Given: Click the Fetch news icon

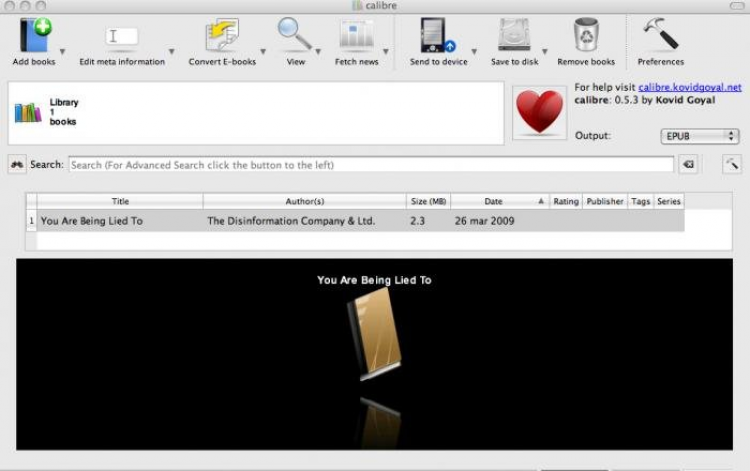Looking at the screenshot, I should [x=356, y=35].
